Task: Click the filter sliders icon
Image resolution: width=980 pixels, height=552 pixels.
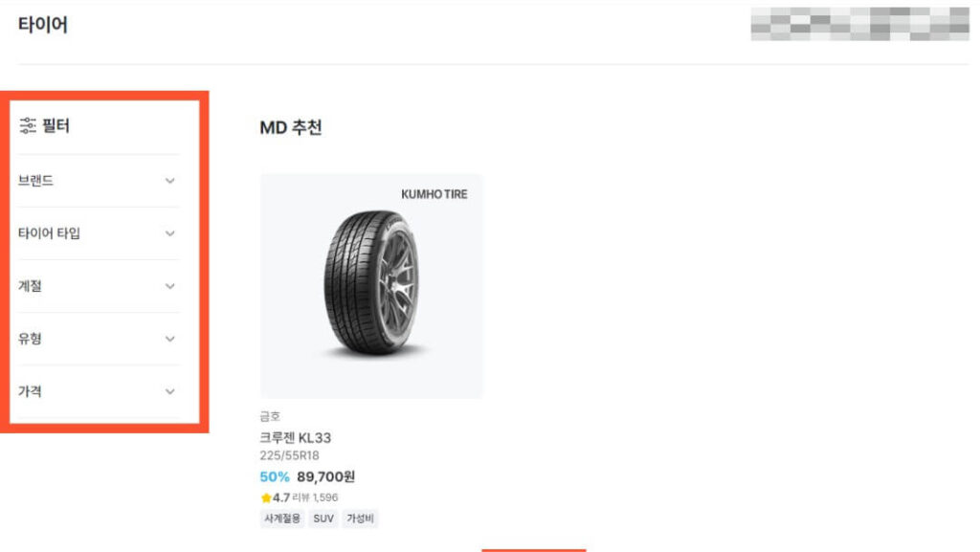Action: (28, 125)
